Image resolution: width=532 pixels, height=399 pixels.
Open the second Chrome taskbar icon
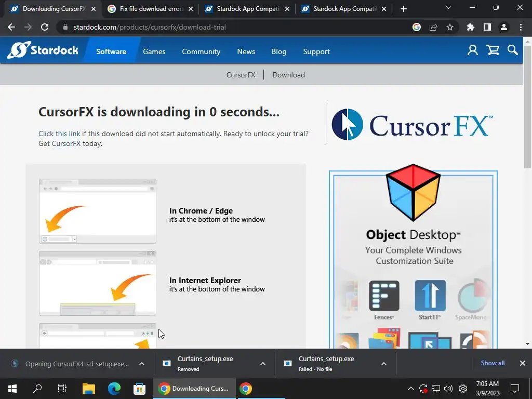click(x=246, y=389)
